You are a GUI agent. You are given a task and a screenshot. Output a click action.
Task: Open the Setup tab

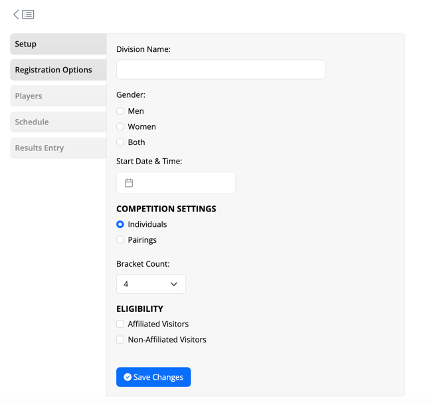pyautogui.click(x=58, y=44)
